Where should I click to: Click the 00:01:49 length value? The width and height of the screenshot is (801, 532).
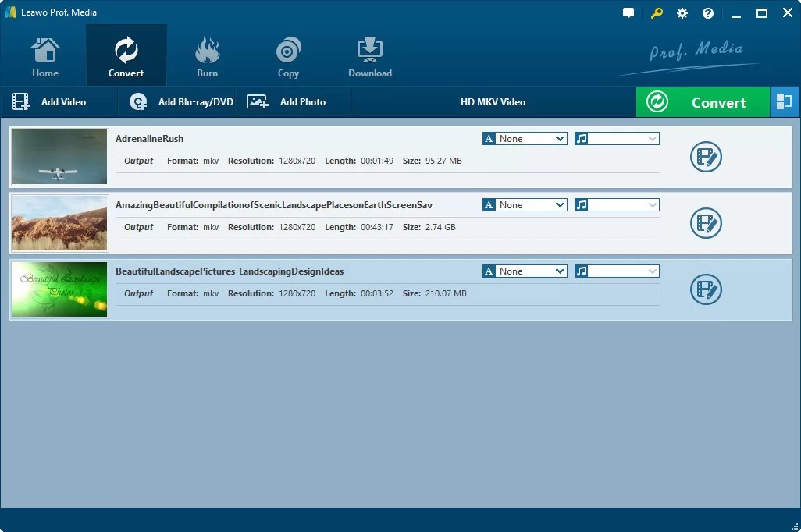coord(377,161)
